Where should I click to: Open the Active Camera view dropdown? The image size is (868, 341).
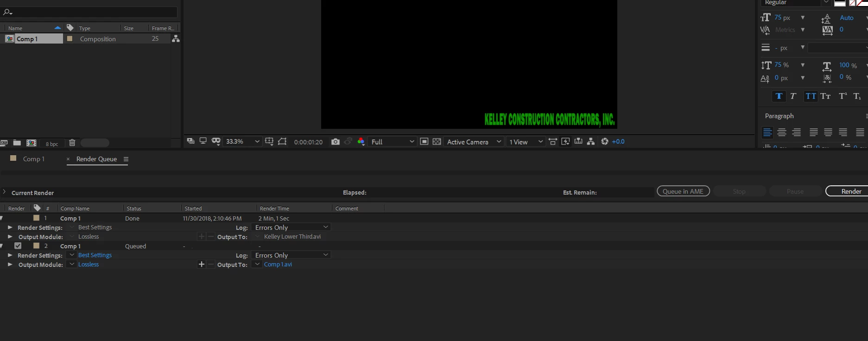[x=474, y=141]
